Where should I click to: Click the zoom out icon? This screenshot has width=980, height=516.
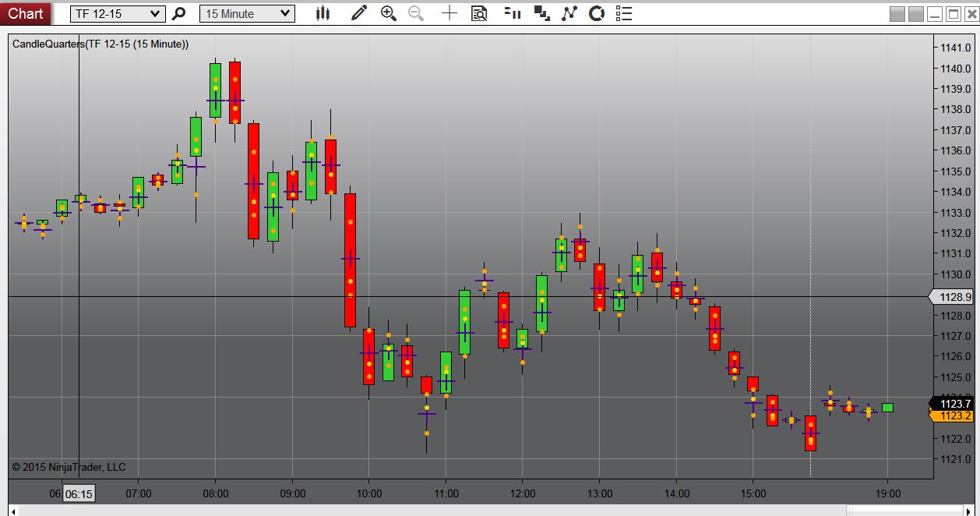(414, 12)
